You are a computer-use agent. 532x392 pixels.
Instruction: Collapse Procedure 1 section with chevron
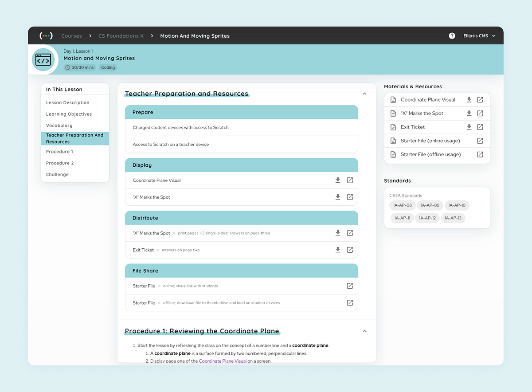pyautogui.click(x=364, y=331)
